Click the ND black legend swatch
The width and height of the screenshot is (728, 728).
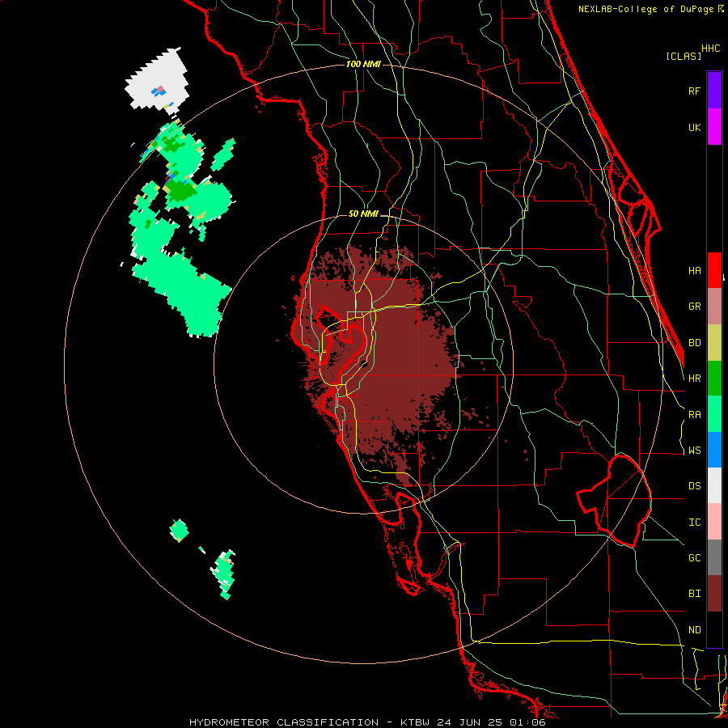[x=714, y=629]
